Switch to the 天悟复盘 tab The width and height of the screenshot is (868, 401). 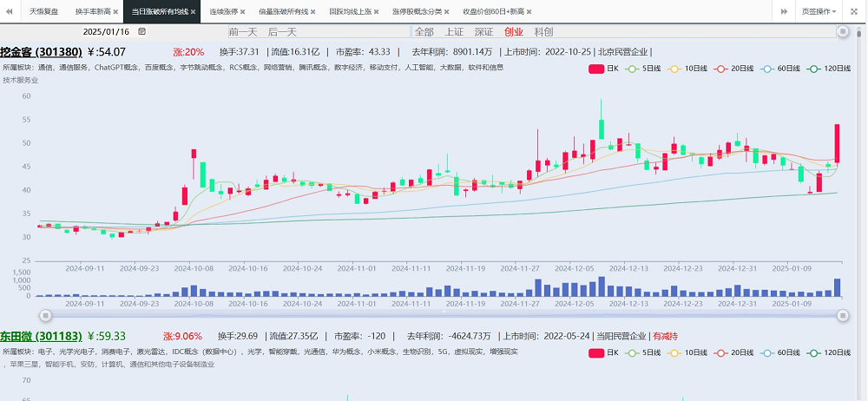43,11
